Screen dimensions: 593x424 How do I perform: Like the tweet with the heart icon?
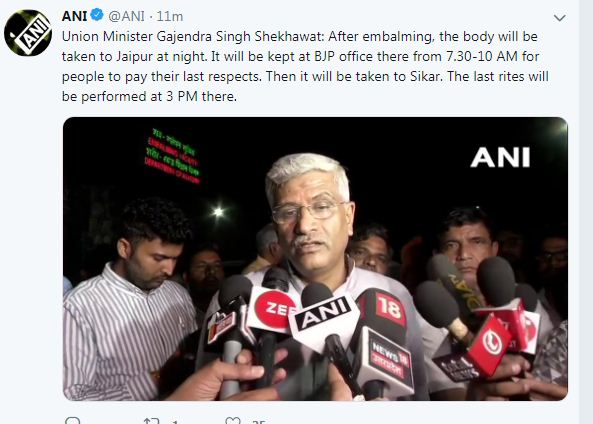tap(233, 421)
